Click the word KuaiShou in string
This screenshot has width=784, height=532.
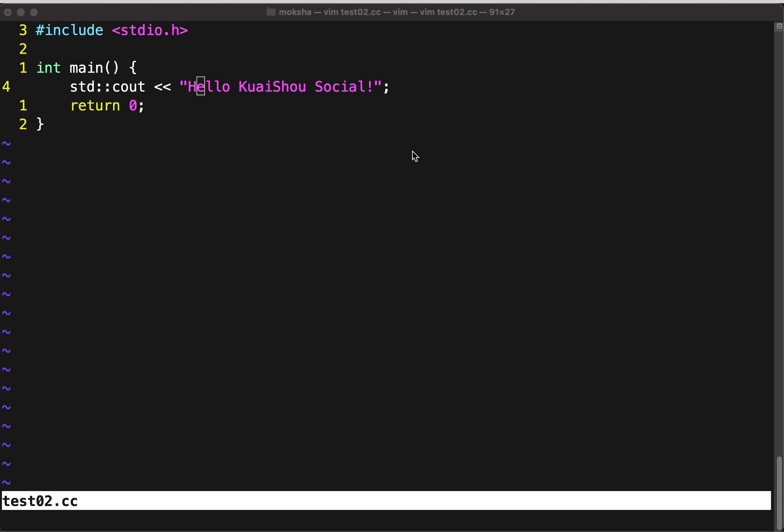[x=272, y=87]
